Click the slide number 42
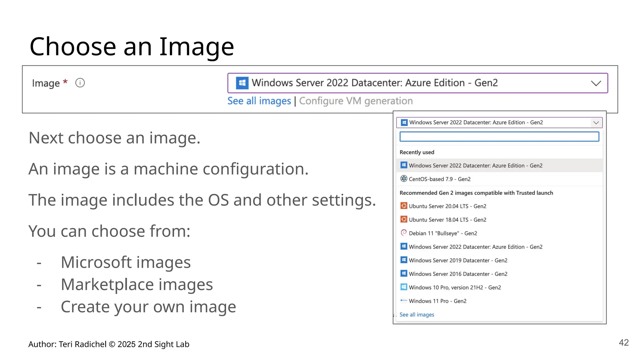 [624, 343]
